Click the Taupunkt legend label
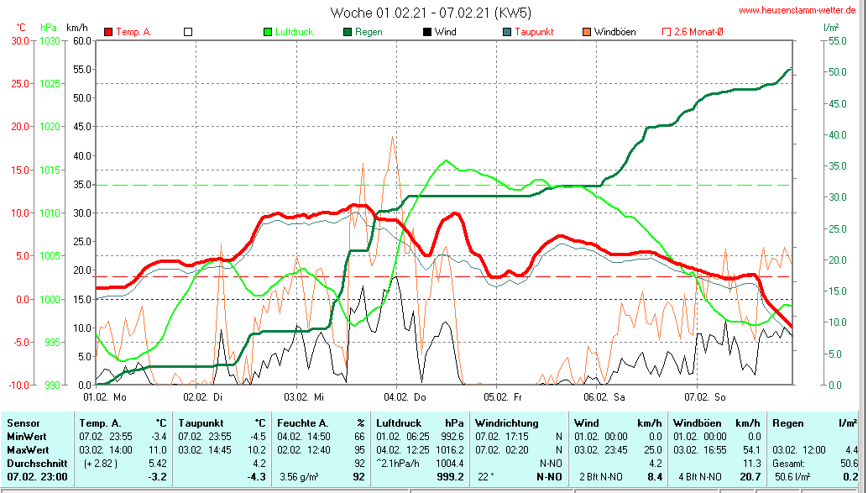This screenshot has height=493, width=868. coord(534,32)
